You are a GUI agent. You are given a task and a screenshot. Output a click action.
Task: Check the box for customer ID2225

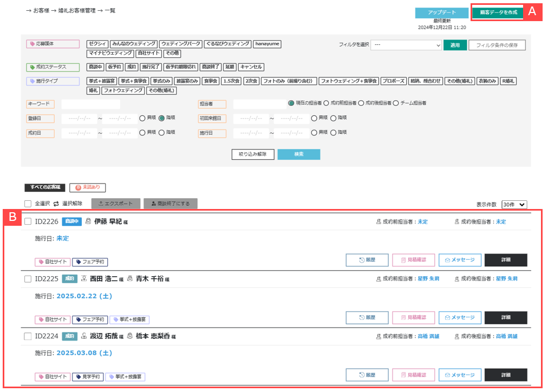pyautogui.click(x=28, y=279)
